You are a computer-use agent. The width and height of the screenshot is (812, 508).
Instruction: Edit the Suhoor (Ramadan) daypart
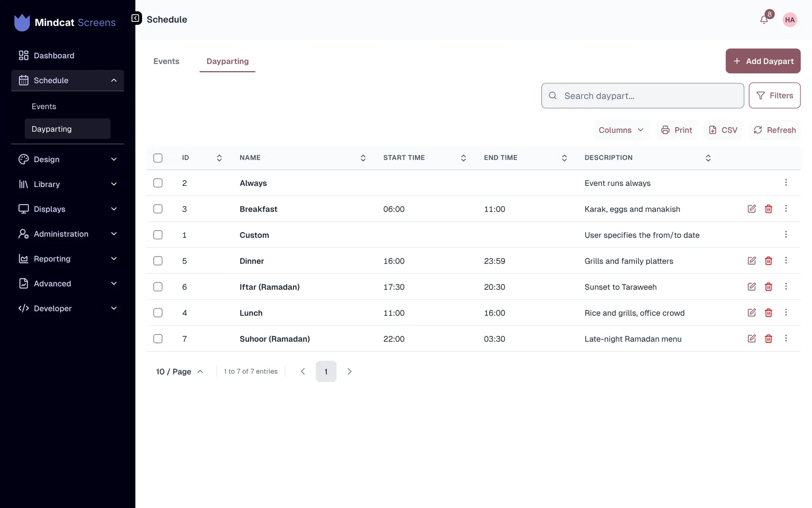pyautogui.click(x=752, y=338)
